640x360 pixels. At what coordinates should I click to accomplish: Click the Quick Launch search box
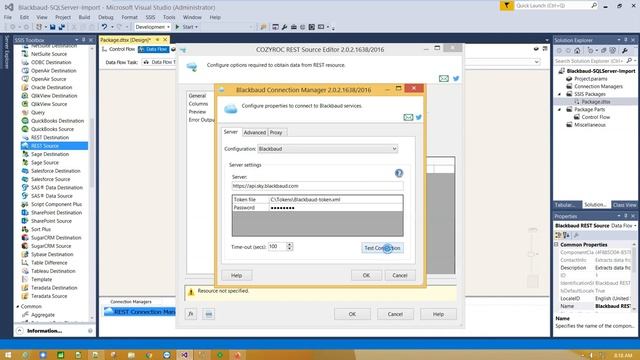pyautogui.click(x=552, y=5)
